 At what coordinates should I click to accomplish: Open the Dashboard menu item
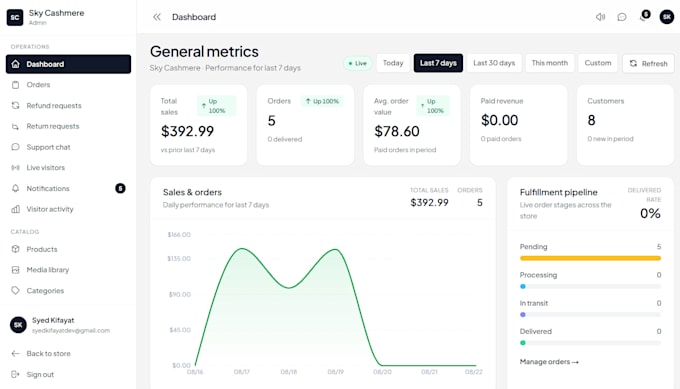point(69,64)
